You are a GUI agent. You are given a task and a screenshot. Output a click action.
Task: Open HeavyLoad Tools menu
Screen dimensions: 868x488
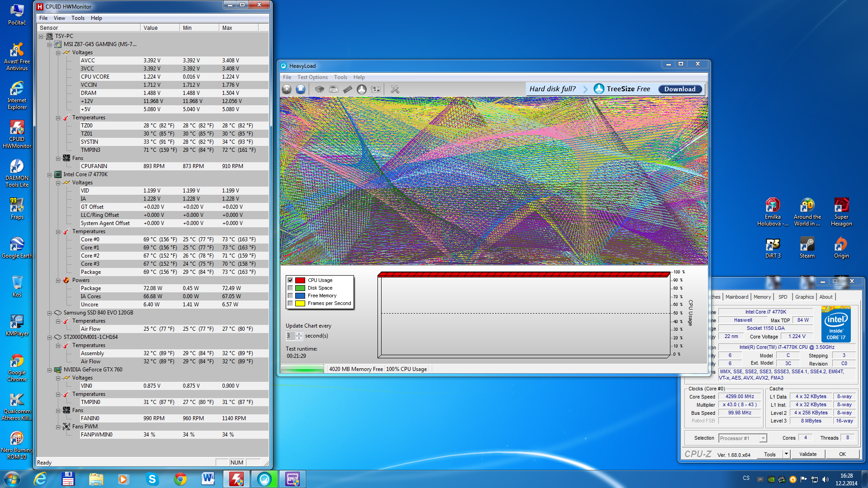[x=340, y=77]
